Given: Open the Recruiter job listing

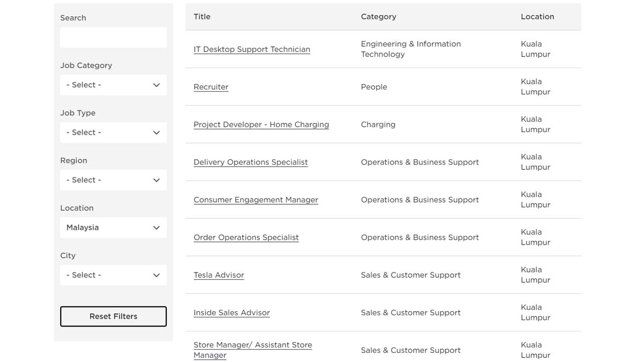Looking at the screenshot, I should [x=211, y=87].
